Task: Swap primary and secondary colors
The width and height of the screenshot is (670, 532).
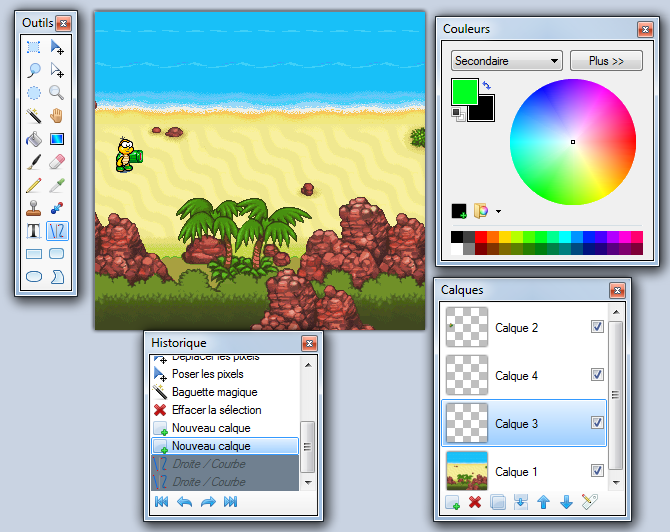Action: tap(486, 85)
